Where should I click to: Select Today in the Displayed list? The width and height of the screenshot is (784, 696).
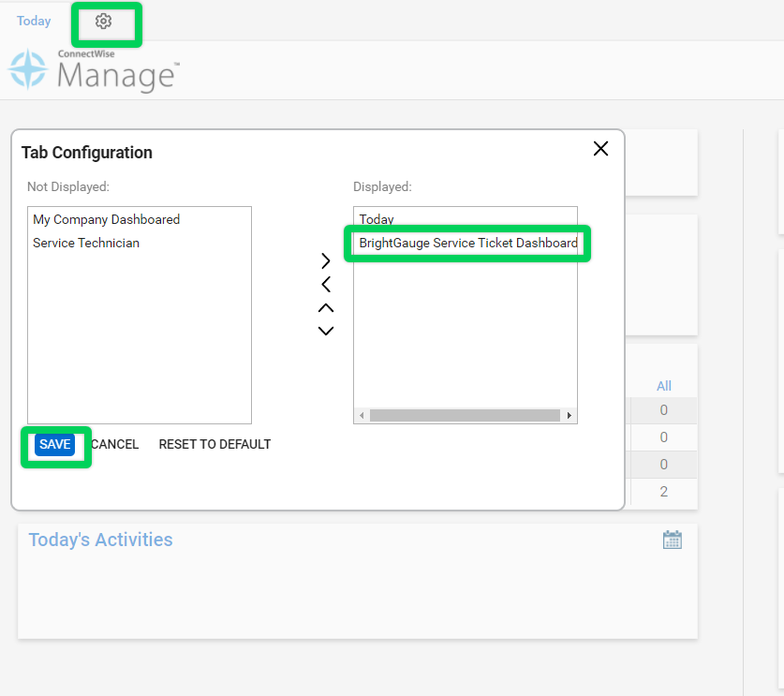(x=377, y=219)
